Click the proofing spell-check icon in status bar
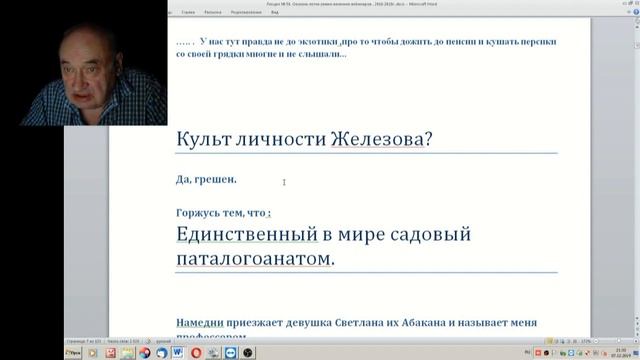 pyautogui.click(x=149, y=341)
